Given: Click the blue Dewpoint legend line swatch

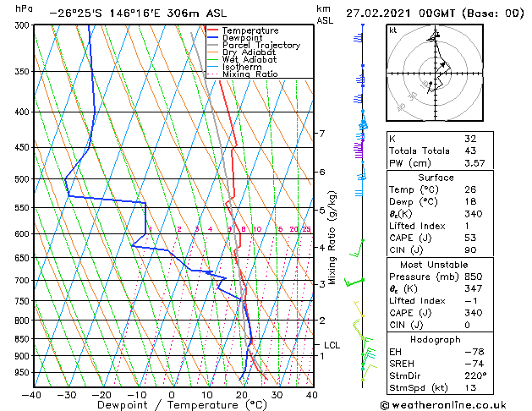Looking at the screenshot, I should [213, 38].
